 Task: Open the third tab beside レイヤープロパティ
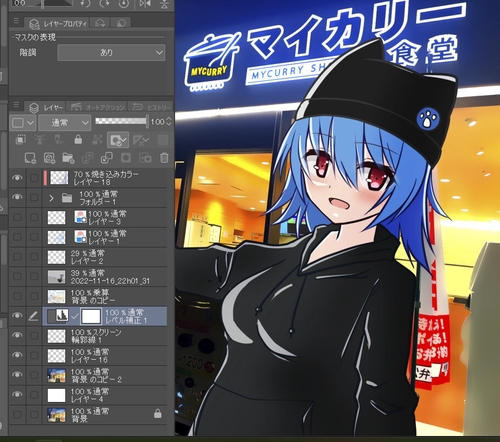click(121, 23)
